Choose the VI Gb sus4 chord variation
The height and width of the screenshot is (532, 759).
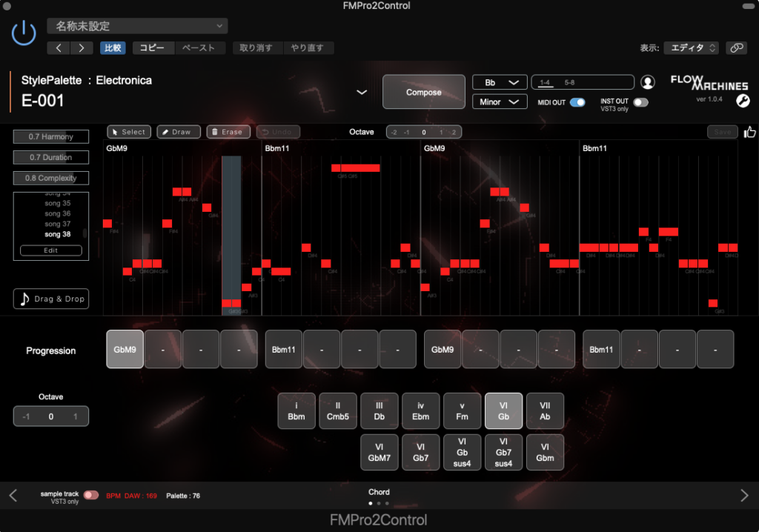[x=463, y=452]
